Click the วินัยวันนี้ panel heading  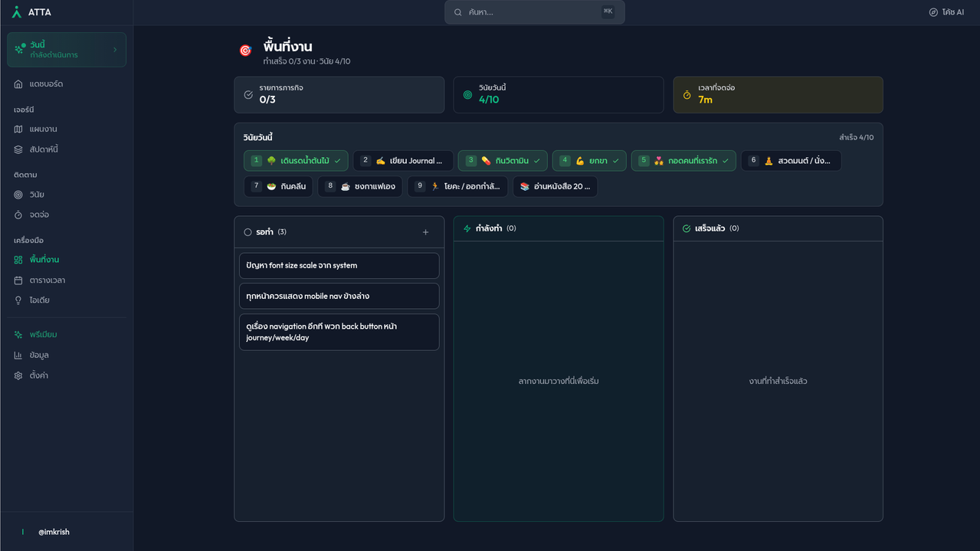pos(258,138)
